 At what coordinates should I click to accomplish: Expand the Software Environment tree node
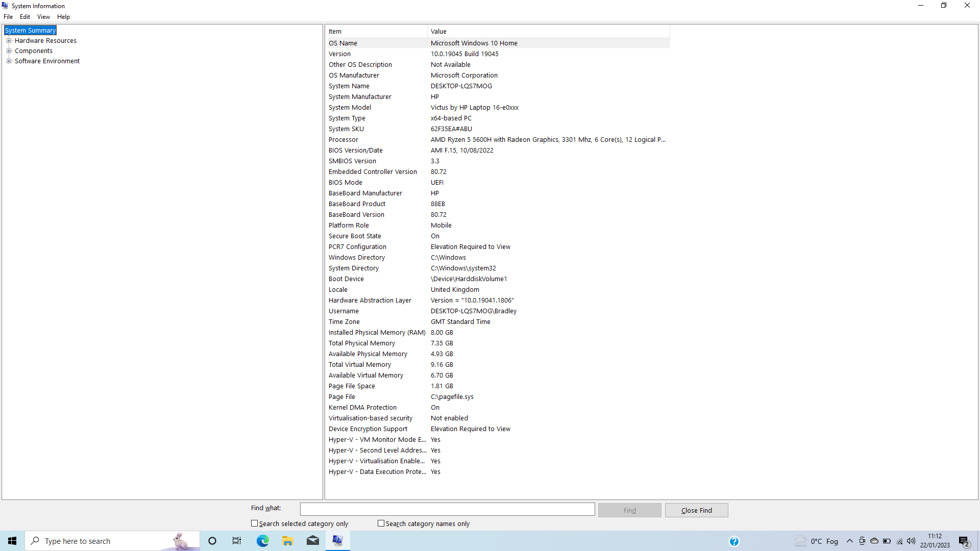tap(9, 61)
